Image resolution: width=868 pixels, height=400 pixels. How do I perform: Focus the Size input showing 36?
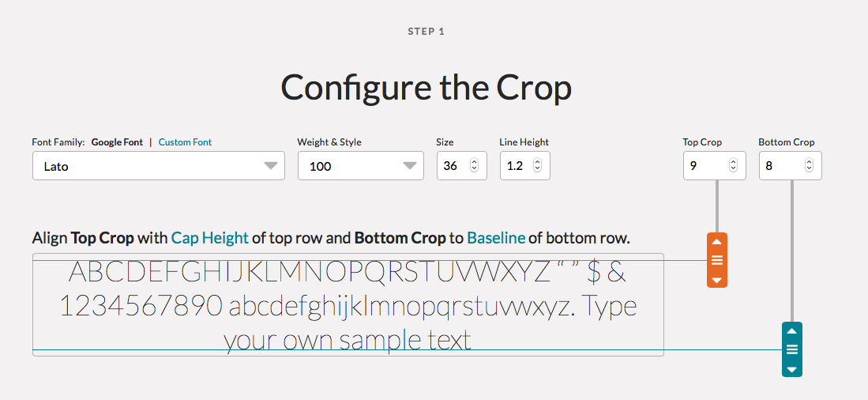point(462,166)
